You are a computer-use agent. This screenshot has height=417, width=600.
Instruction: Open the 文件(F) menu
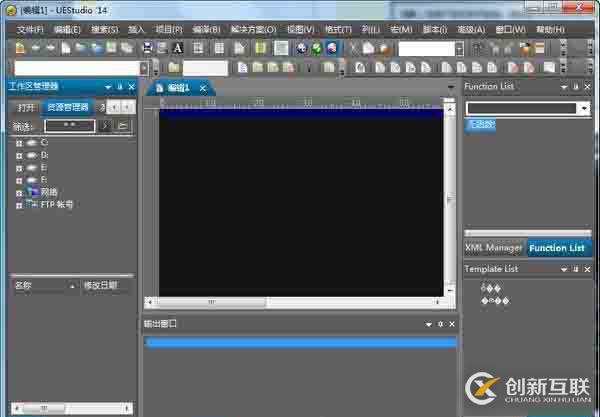pos(30,29)
